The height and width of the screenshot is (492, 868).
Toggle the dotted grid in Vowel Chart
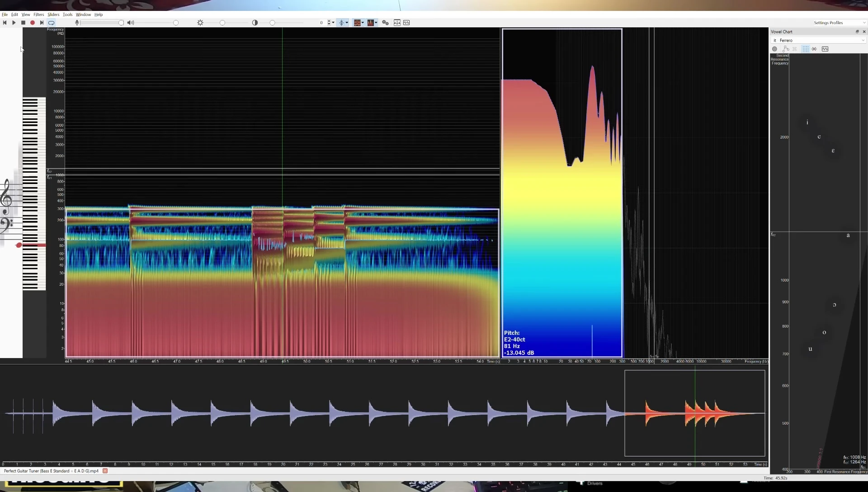pos(806,49)
